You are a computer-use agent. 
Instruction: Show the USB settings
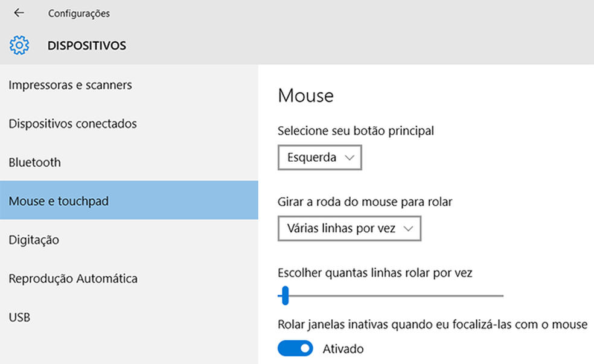[19, 317]
